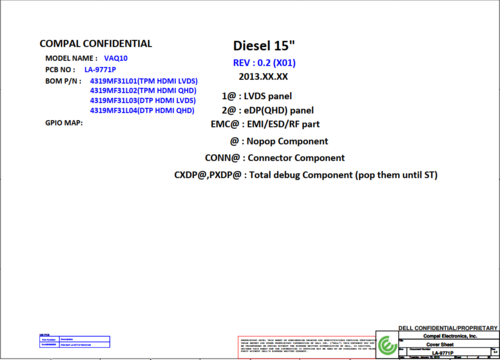Click the Diesel 15" title heading
Viewport: 500px width, 360px height.
264,46
